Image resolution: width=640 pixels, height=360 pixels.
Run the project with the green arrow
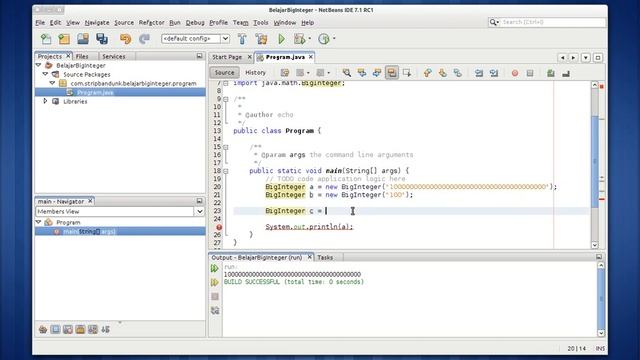pos(281,39)
